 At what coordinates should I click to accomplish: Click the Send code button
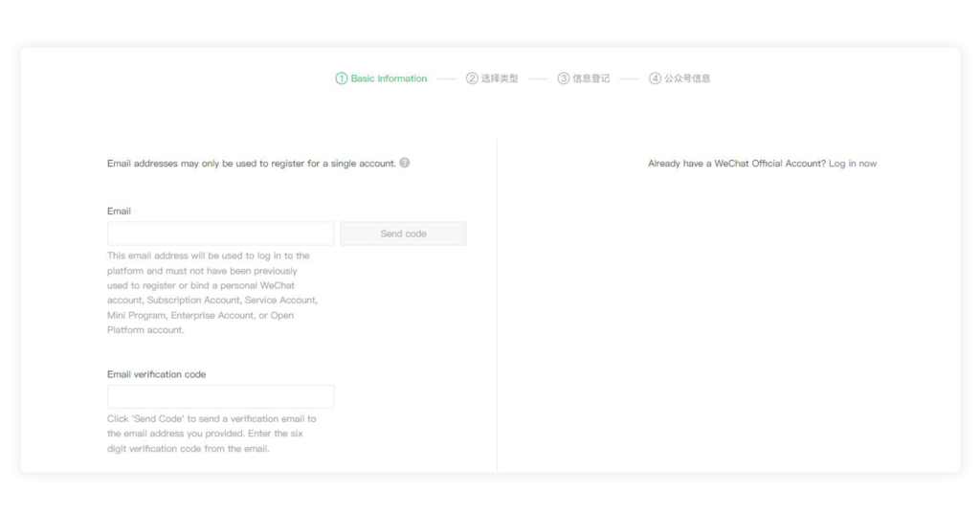coord(403,234)
